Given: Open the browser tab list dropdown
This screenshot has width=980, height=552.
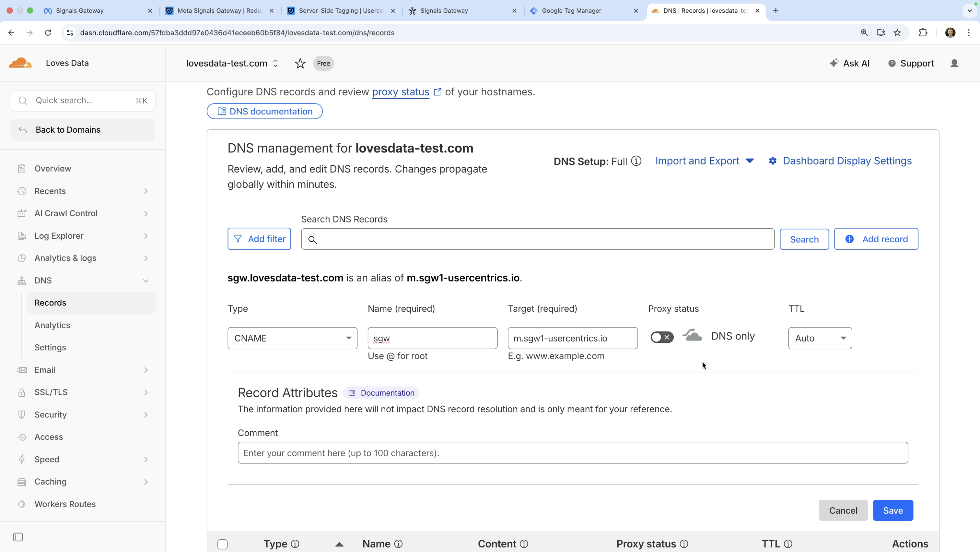Looking at the screenshot, I should 969,10.
